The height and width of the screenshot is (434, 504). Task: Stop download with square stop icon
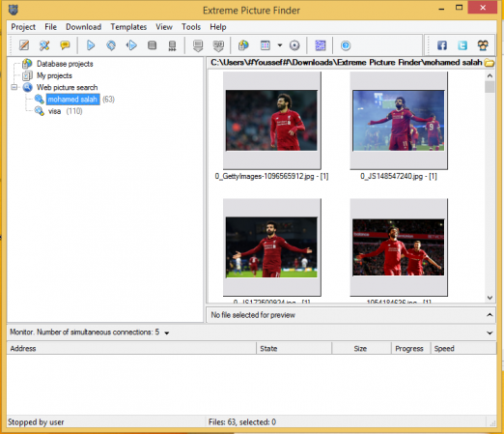152,45
